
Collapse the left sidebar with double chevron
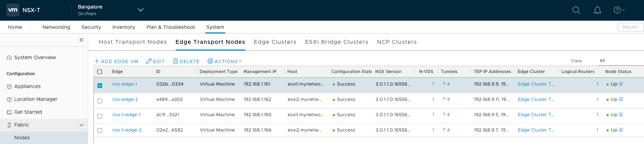[x=81, y=40]
